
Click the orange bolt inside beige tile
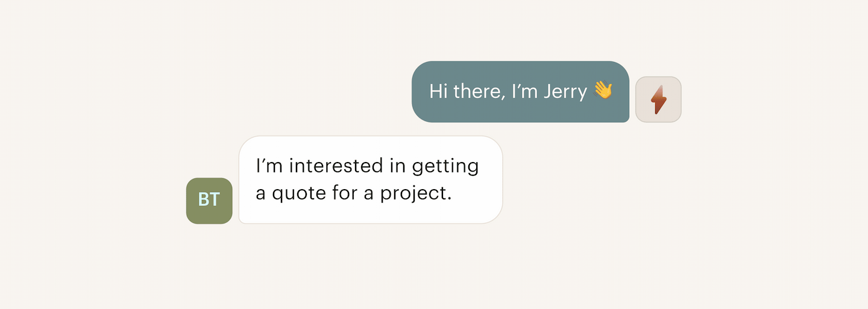[x=659, y=99]
